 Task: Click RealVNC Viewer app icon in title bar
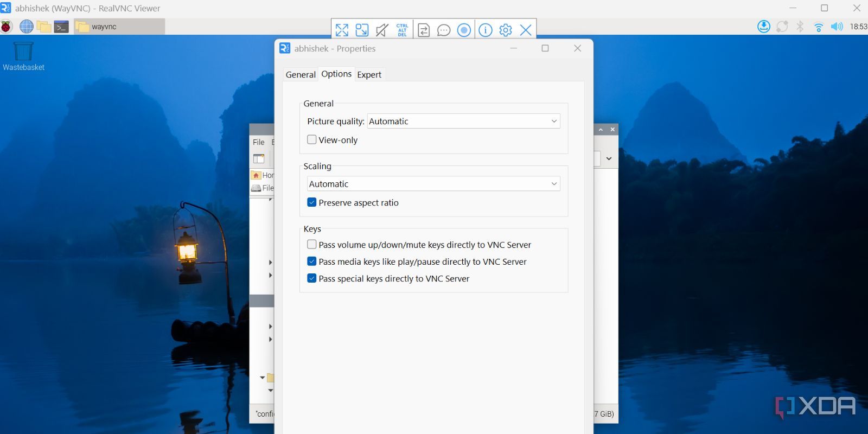pos(5,8)
